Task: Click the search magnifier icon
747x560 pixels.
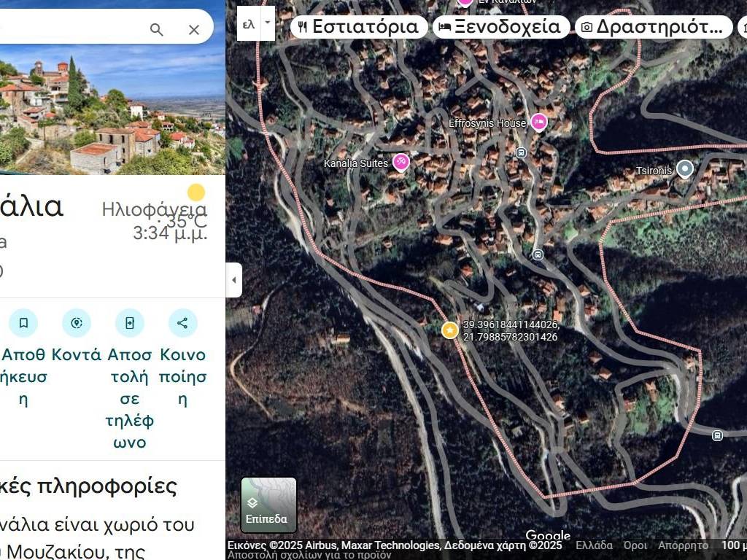Action: 156,29
